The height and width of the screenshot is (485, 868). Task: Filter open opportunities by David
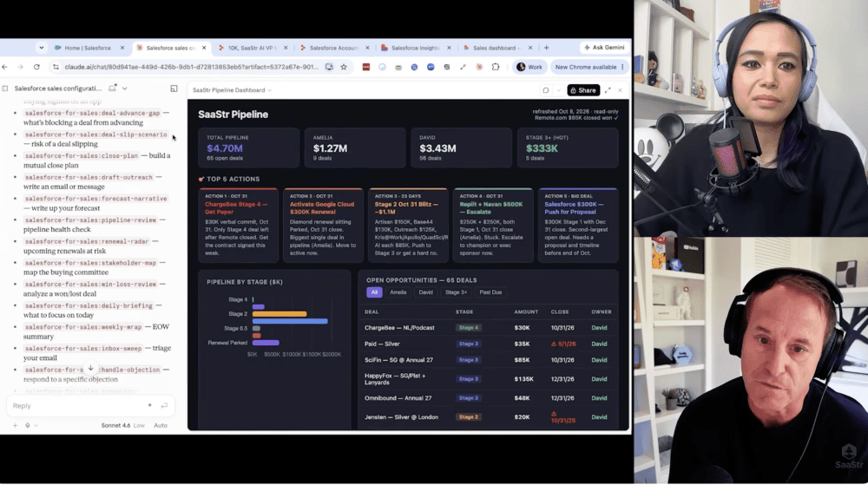[425, 292]
